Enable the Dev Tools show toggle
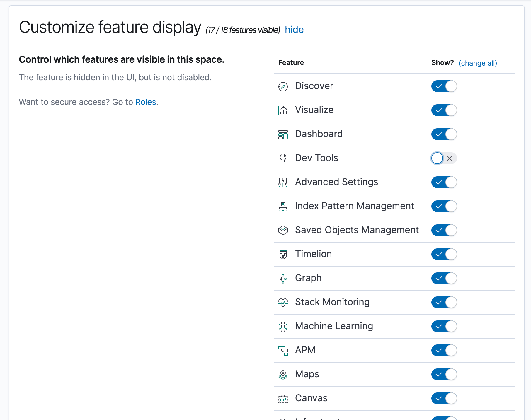 [444, 158]
